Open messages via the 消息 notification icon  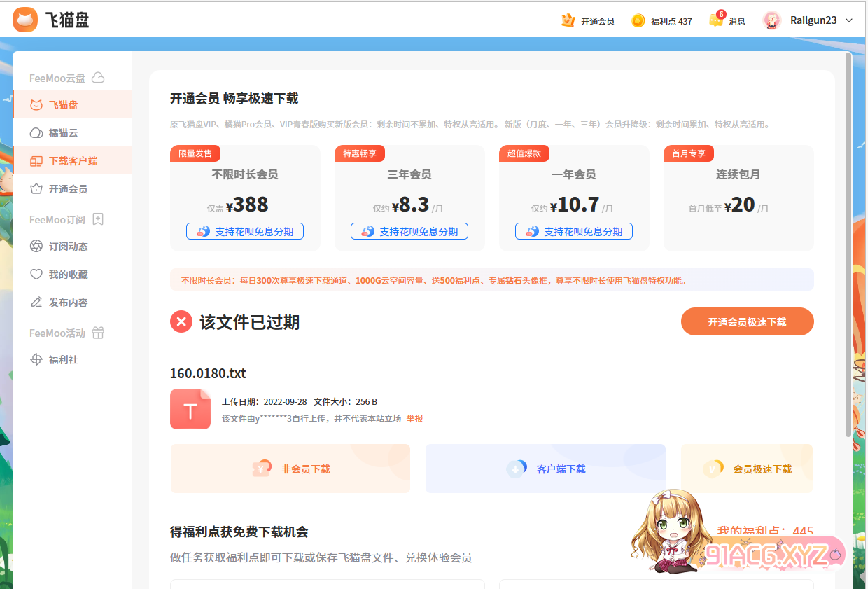coord(716,20)
